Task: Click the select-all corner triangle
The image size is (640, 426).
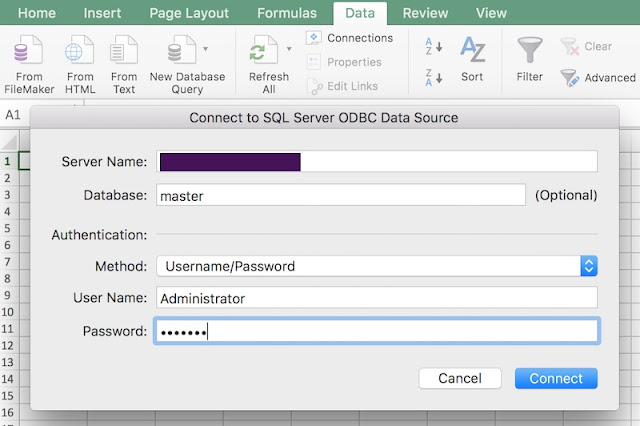Action: [x=9, y=142]
